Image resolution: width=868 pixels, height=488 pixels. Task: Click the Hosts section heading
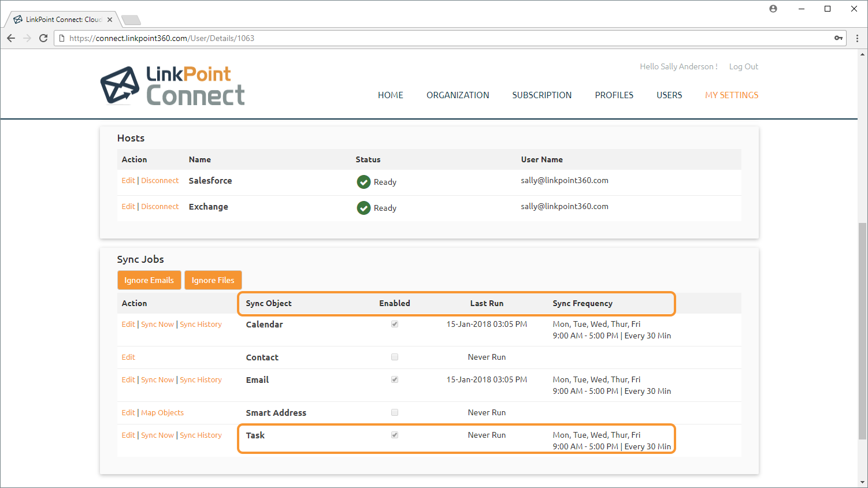click(131, 138)
